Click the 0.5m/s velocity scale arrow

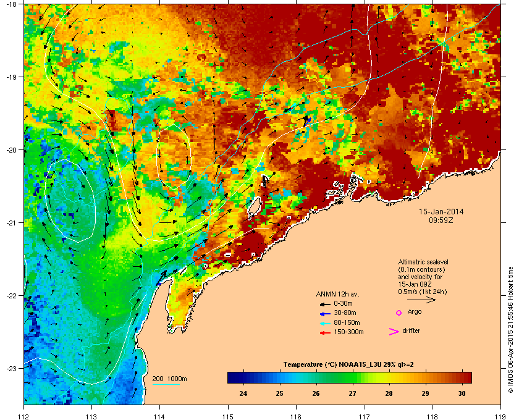coord(421,300)
